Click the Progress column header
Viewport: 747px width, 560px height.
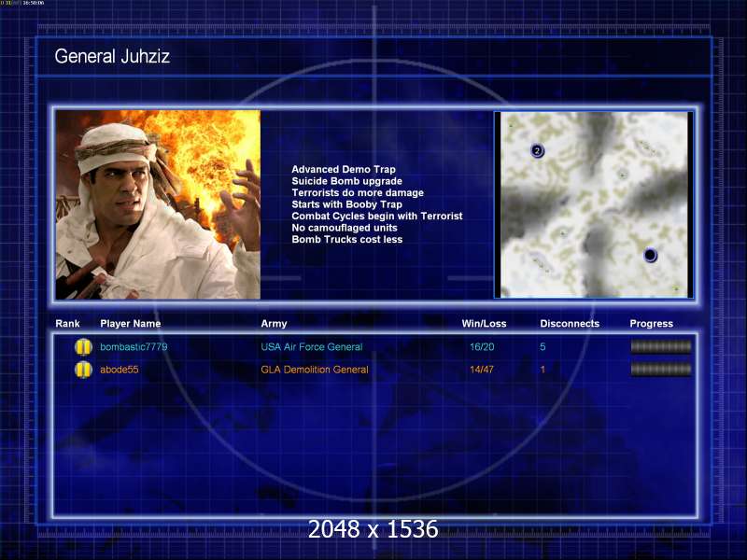click(651, 323)
